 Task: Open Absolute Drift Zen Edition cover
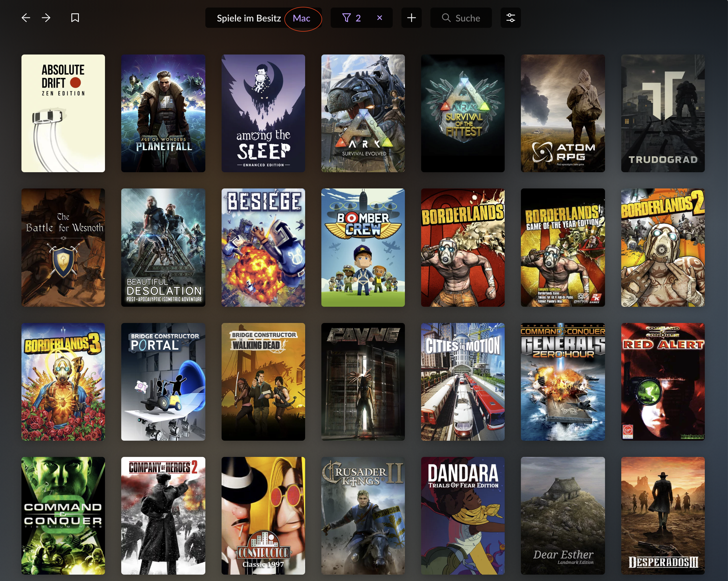pyautogui.click(x=63, y=113)
